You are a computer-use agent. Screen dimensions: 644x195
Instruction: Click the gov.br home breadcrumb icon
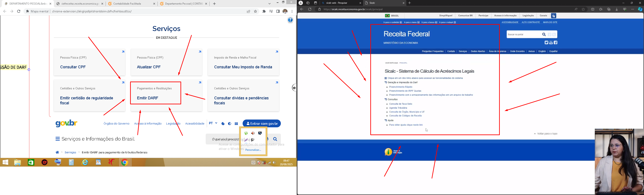(57, 152)
